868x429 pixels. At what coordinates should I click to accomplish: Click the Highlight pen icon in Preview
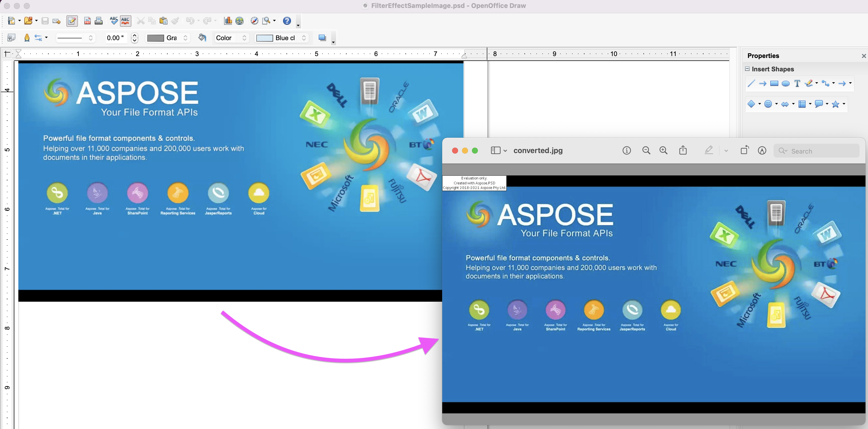[709, 150]
